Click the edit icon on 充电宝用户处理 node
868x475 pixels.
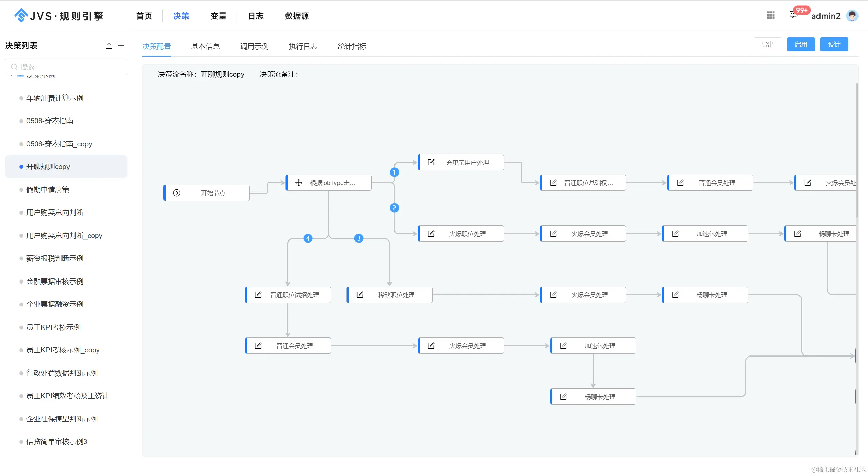[x=431, y=162]
